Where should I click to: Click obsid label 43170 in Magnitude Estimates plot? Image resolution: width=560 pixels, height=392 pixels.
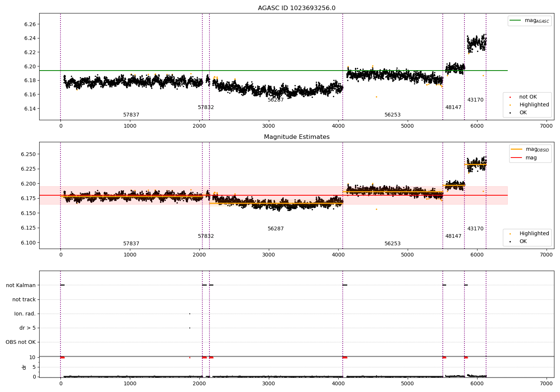pos(475,229)
